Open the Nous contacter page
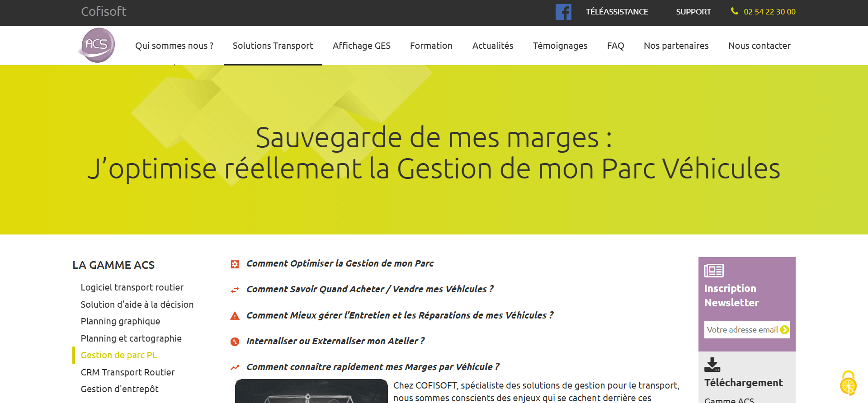868x403 pixels. 759,46
